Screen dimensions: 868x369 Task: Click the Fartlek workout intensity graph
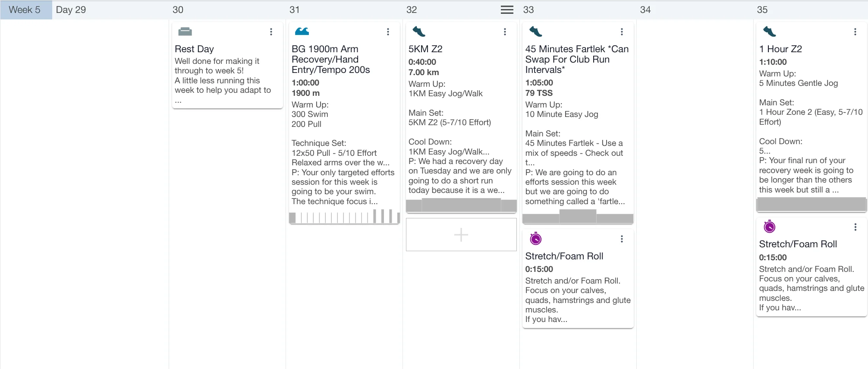(x=578, y=217)
